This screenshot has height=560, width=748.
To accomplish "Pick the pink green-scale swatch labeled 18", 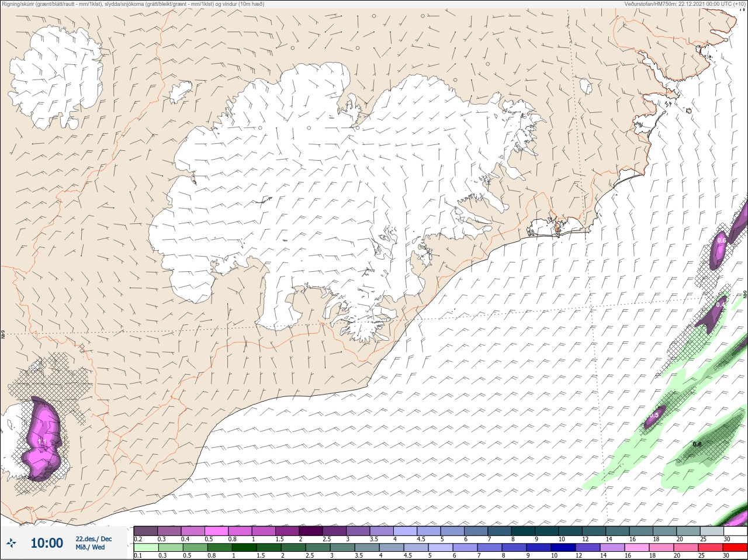I will click(x=662, y=548).
